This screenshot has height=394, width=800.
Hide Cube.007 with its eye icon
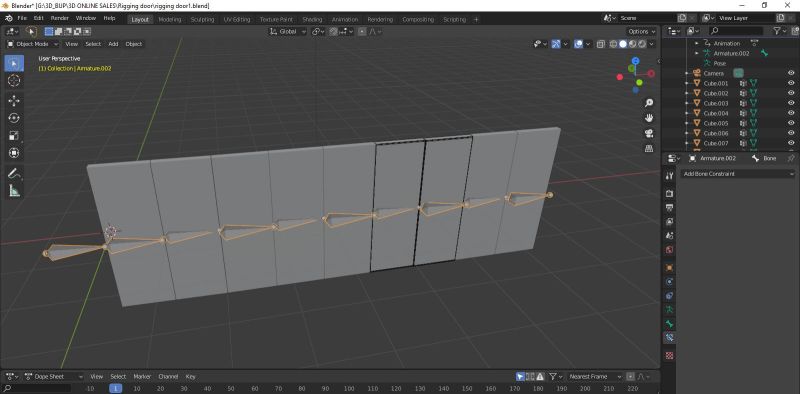pos(791,143)
